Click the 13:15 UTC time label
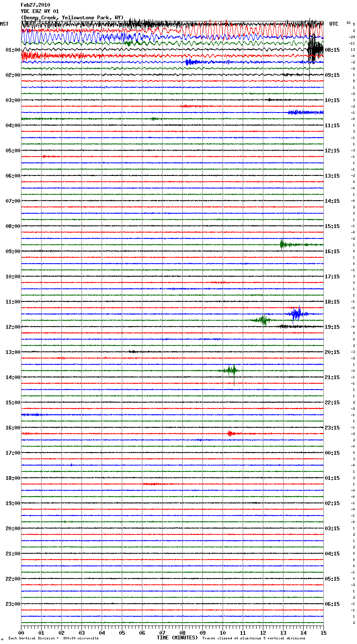Image resolution: width=357 pixels, height=644 pixels. [332, 176]
